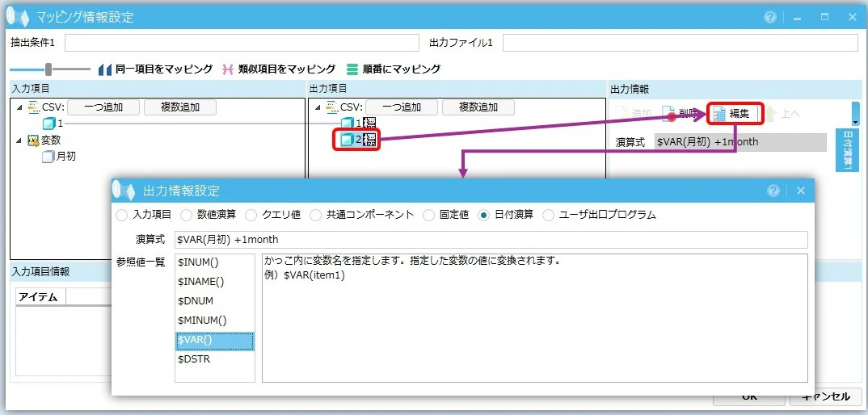Viewport: 868px width, 415px height.
Task: Open the help icon in マッピング情報設定 title bar
Action: point(770,17)
